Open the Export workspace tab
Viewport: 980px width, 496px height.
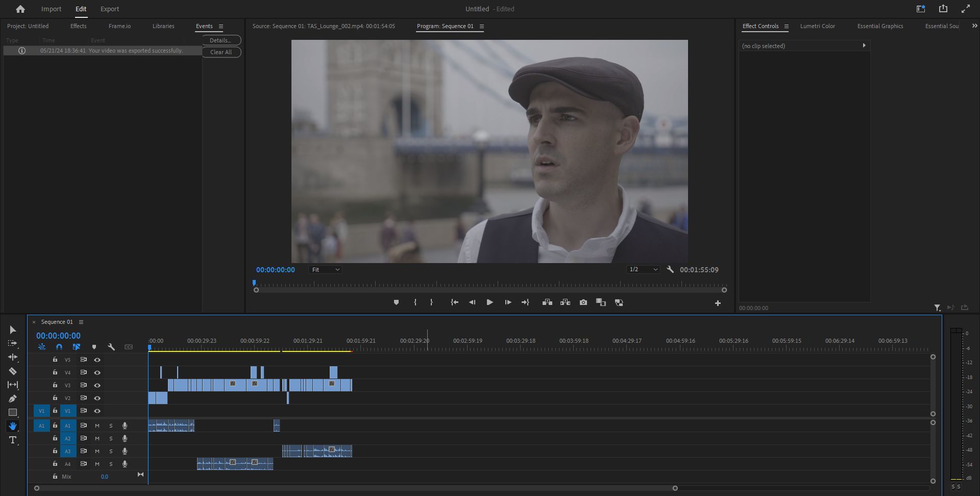click(109, 9)
